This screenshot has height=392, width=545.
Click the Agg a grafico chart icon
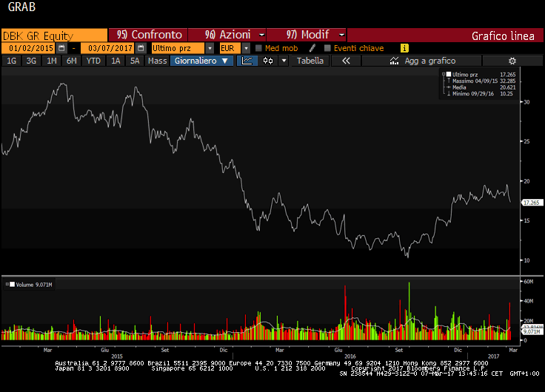click(x=394, y=61)
